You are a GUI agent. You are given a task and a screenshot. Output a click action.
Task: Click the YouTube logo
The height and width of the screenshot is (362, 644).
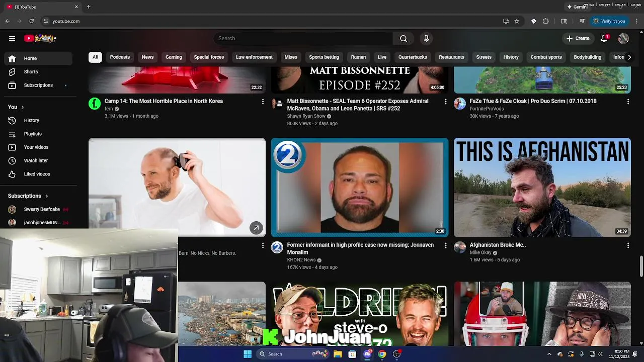[40, 38]
